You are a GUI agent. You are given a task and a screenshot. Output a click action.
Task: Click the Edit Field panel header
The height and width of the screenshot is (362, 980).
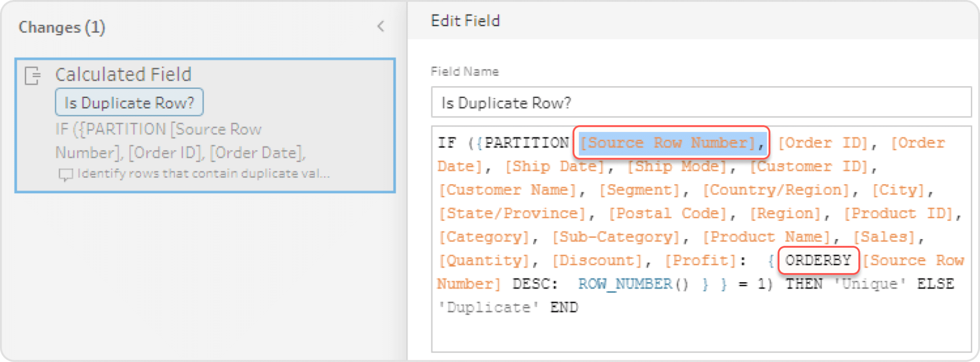pyautogui.click(x=465, y=21)
